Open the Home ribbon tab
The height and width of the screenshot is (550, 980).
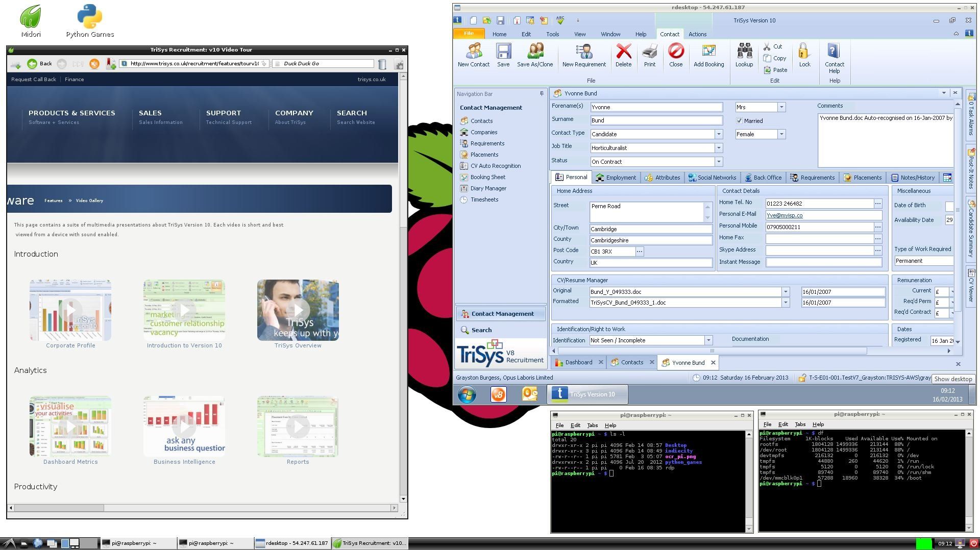499,34
